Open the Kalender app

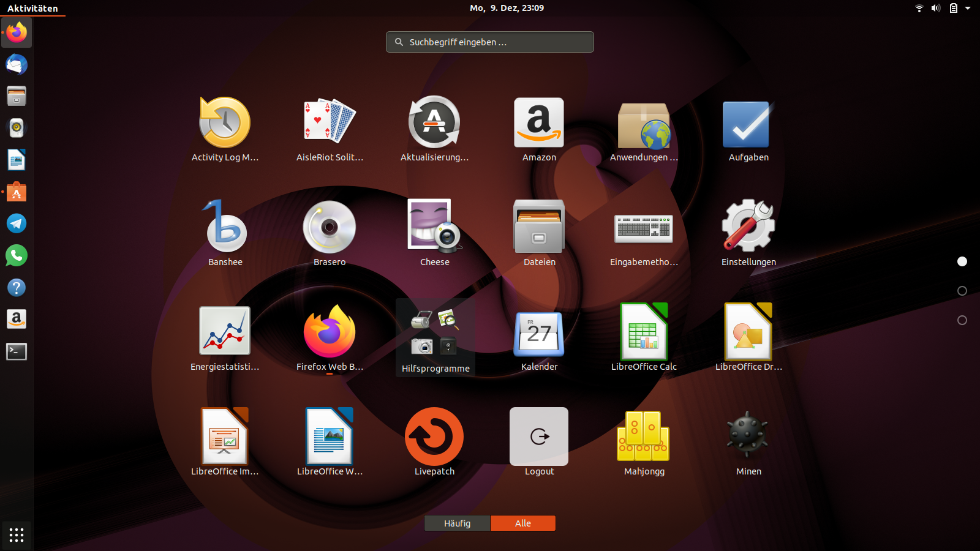tap(539, 339)
